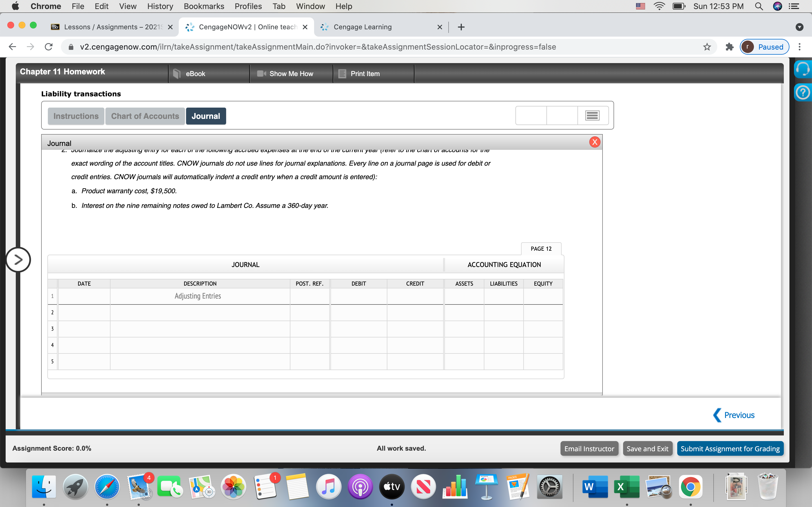
Task: Expand the left-side chevron panel
Action: tap(18, 259)
